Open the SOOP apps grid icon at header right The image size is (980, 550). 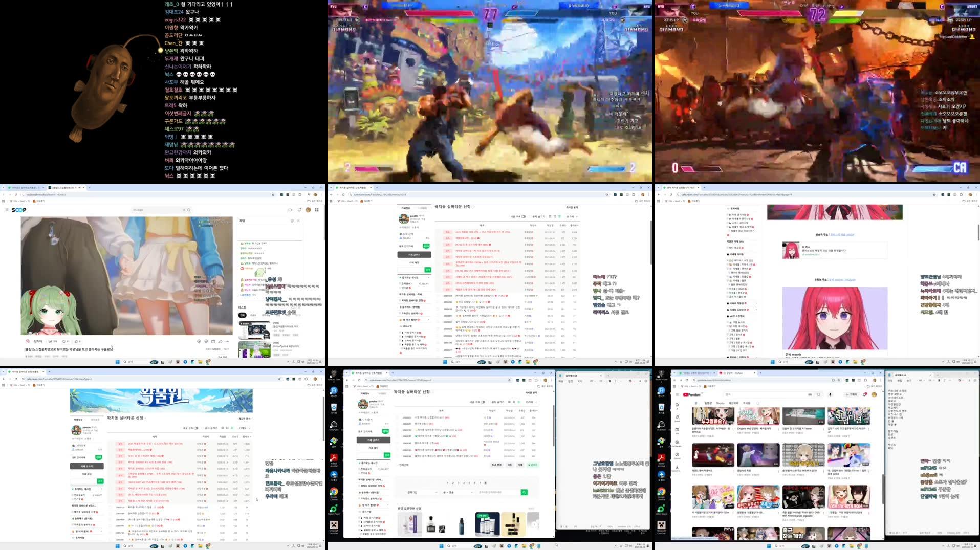(x=317, y=210)
